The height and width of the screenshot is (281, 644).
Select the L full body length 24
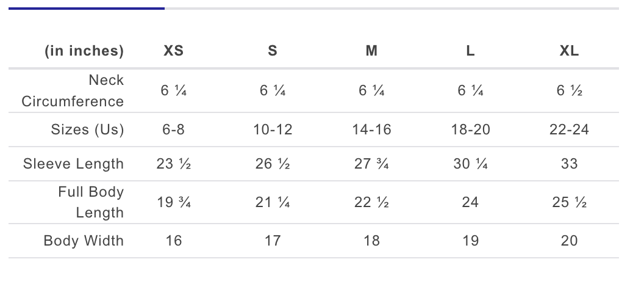[470, 202]
